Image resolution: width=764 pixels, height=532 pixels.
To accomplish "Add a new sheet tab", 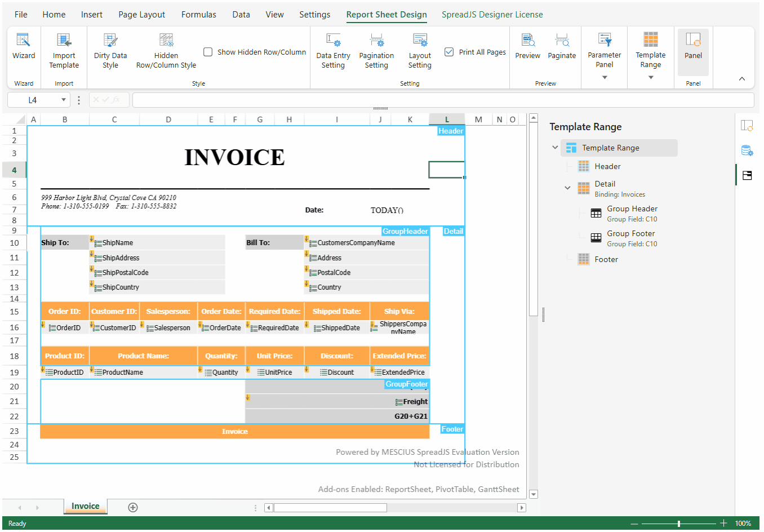I will (x=133, y=507).
